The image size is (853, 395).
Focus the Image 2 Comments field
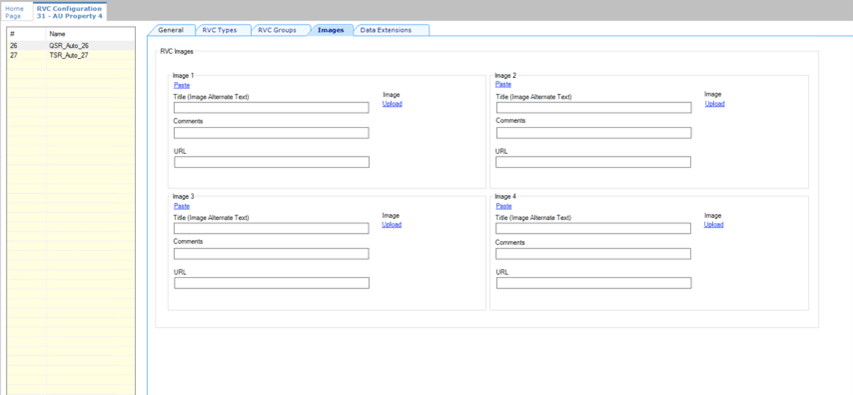594,133
